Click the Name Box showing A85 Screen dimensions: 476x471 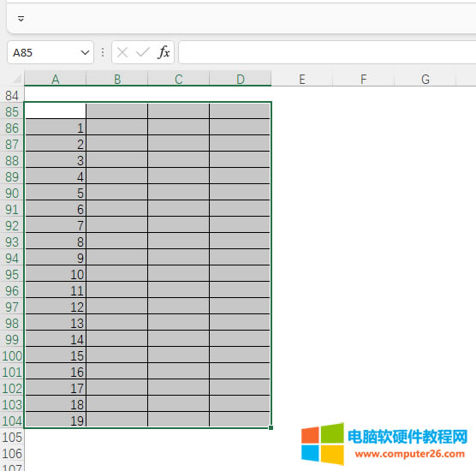(x=51, y=52)
